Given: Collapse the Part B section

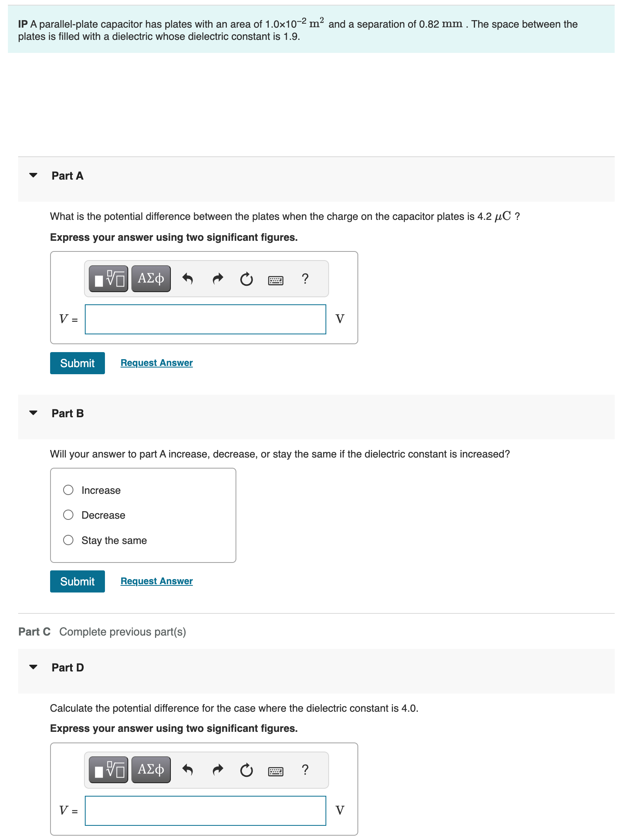Looking at the screenshot, I should (x=34, y=413).
